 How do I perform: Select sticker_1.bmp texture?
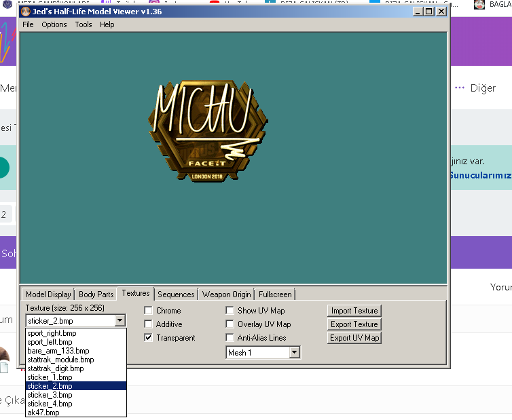[76, 377]
